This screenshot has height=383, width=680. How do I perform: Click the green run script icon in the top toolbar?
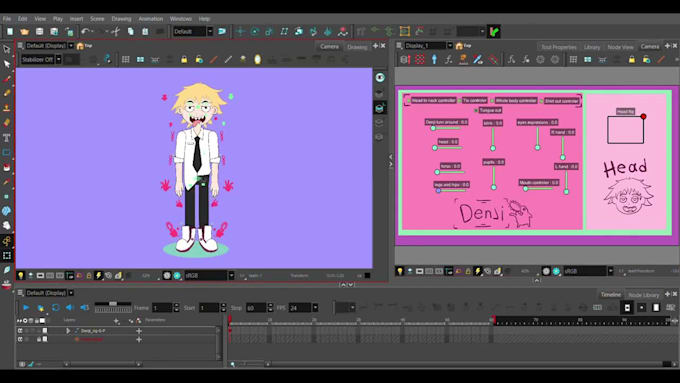pyautogui.click(x=494, y=31)
